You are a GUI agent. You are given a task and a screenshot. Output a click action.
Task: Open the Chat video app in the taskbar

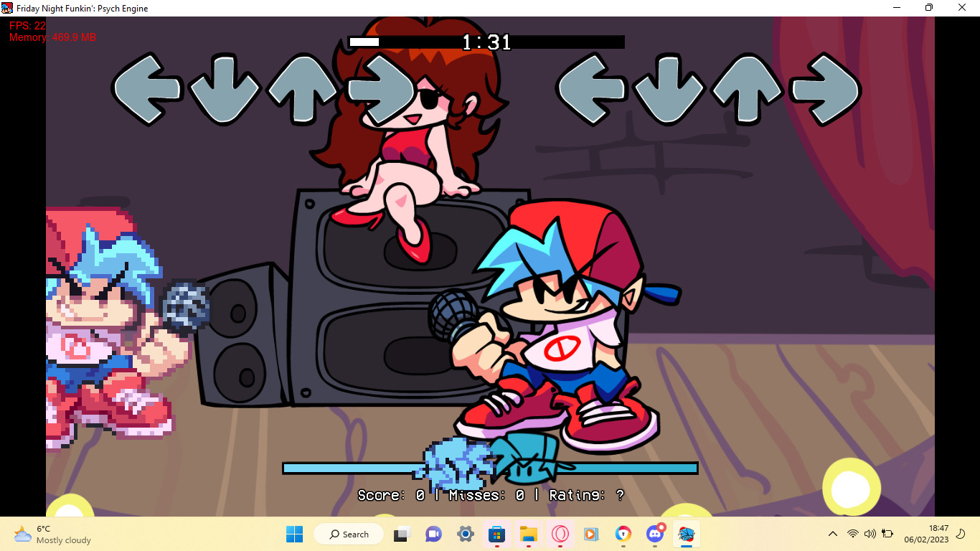tap(433, 534)
